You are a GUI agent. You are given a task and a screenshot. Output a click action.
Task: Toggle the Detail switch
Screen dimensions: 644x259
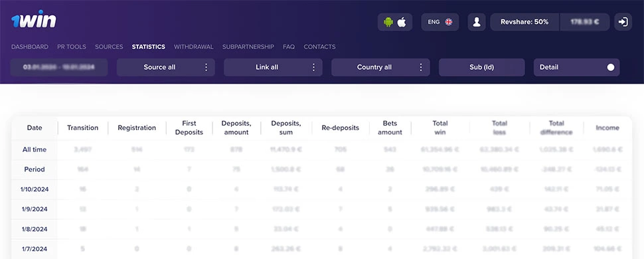point(611,68)
